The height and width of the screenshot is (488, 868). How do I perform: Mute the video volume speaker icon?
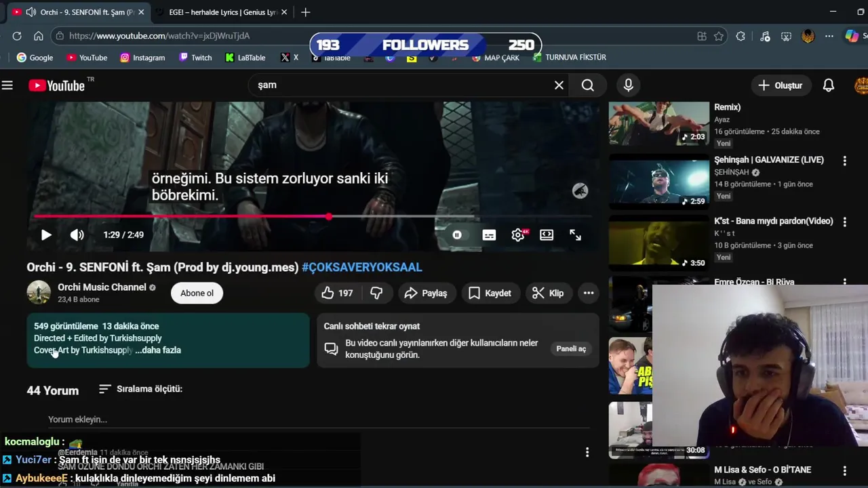(x=77, y=235)
